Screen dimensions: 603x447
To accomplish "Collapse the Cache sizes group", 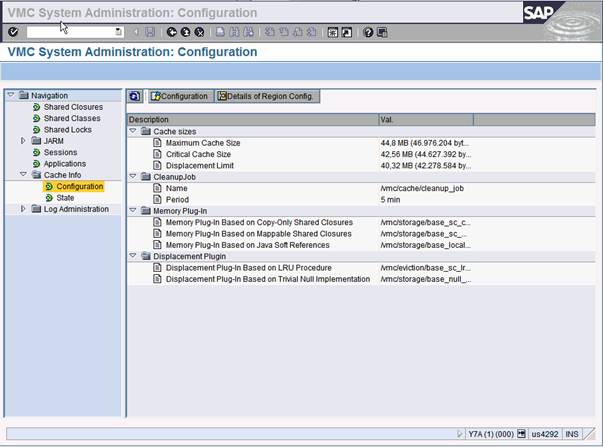I will click(x=133, y=131).
